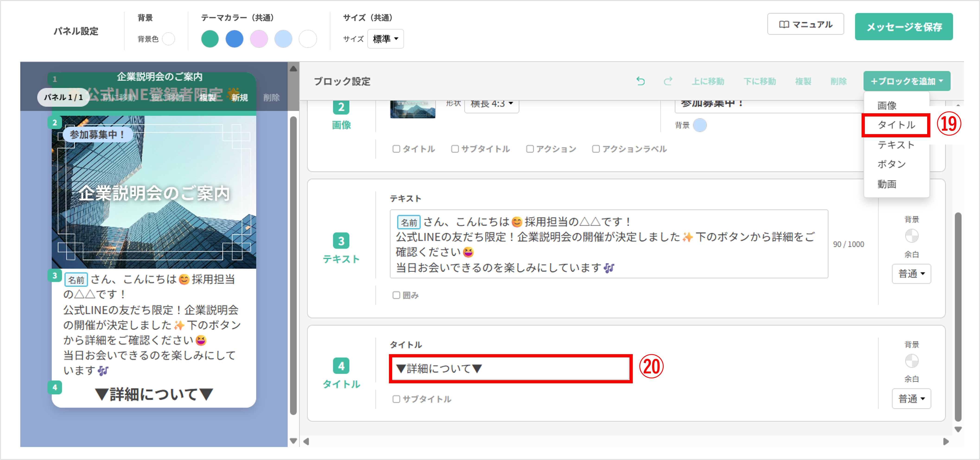This screenshot has height=460, width=980.
Task: Pick the blue theme color swatch
Action: (234, 39)
